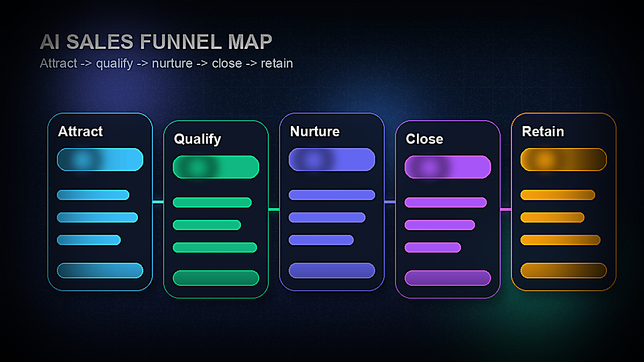The image size is (644, 362).
Task: Toggle the shortest magenta bar in Close
Action: [432, 247]
